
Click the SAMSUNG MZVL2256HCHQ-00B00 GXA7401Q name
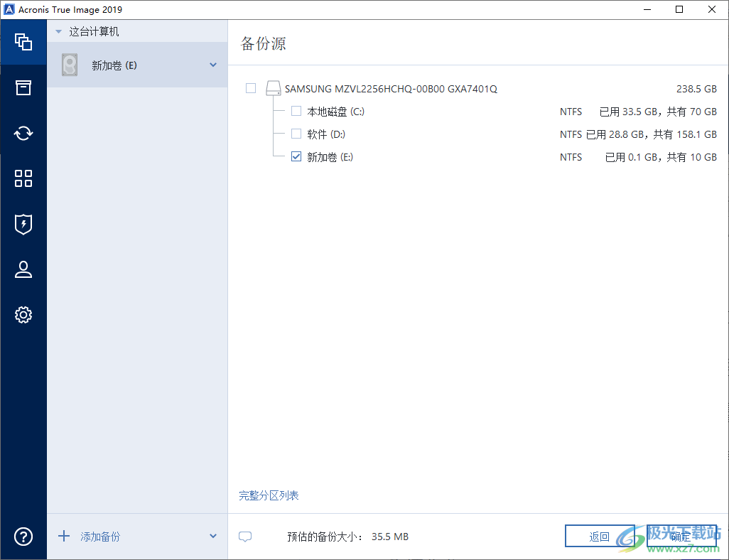391,89
